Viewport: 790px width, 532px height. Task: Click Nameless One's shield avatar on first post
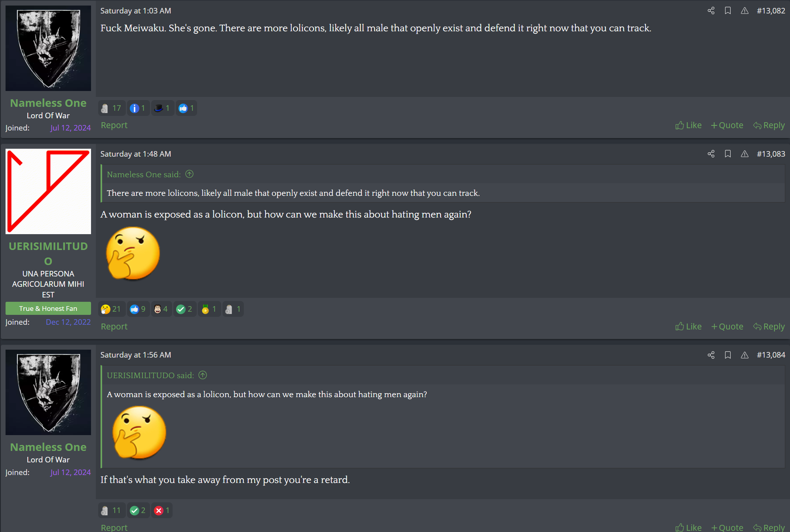click(48, 48)
